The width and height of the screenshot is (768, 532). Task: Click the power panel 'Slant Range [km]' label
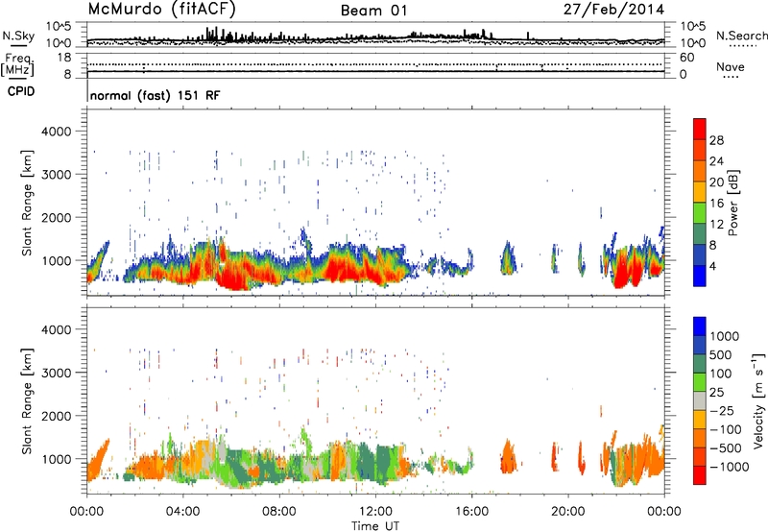27,203
